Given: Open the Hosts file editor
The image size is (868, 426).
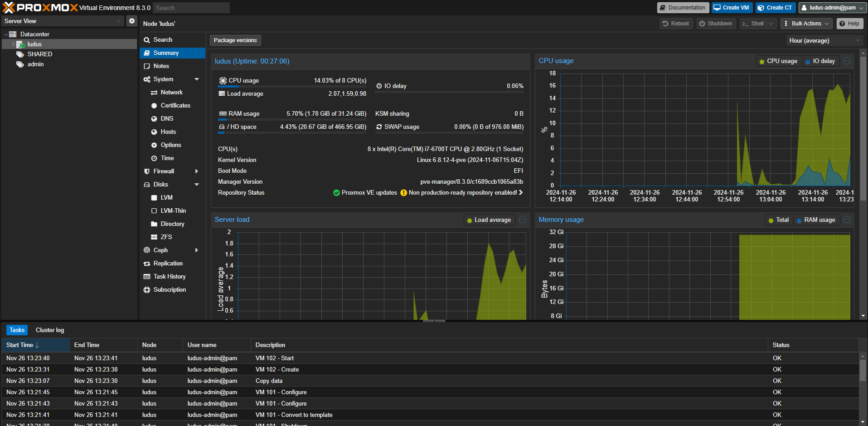Looking at the screenshot, I should click(x=172, y=132).
